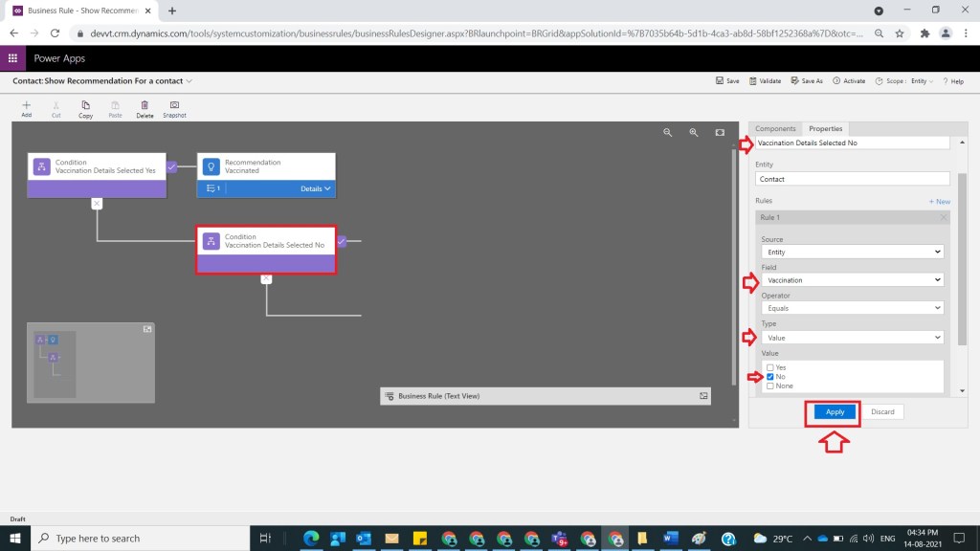Open the Field dropdown showing Vaccination

tap(851, 280)
